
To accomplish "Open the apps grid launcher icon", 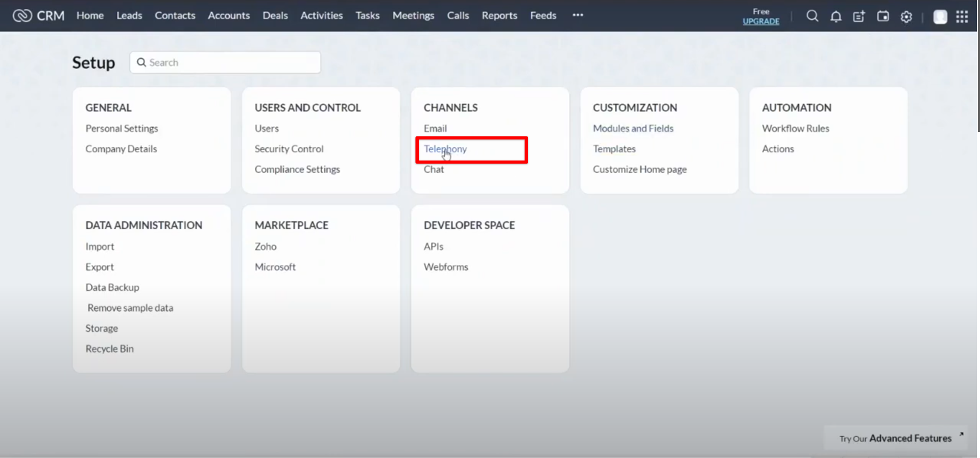I will [x=962, y=17].
